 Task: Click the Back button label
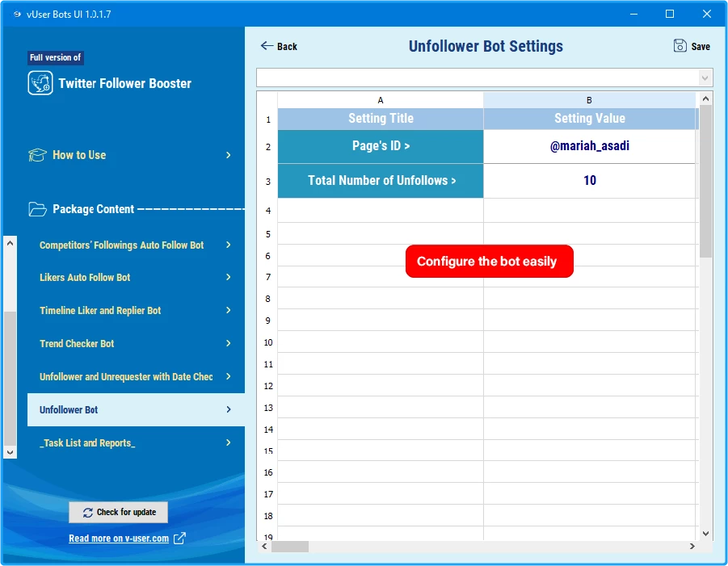coord(287,46)
